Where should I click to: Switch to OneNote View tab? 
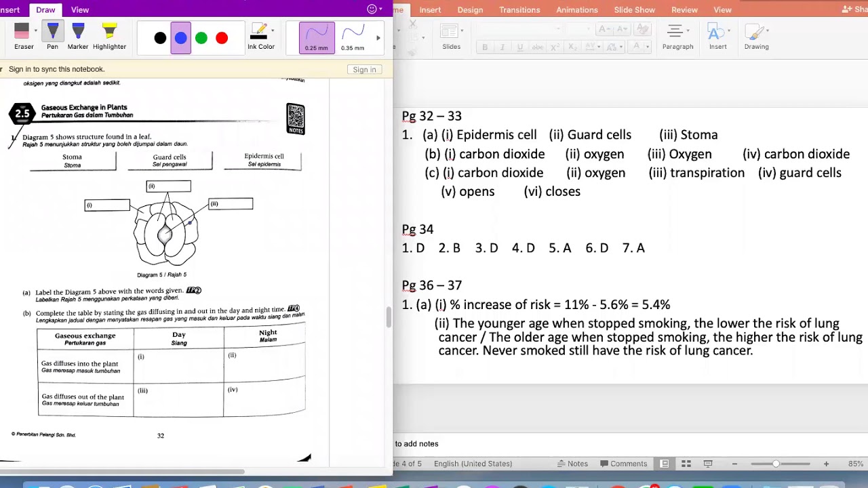pos(80,9)
